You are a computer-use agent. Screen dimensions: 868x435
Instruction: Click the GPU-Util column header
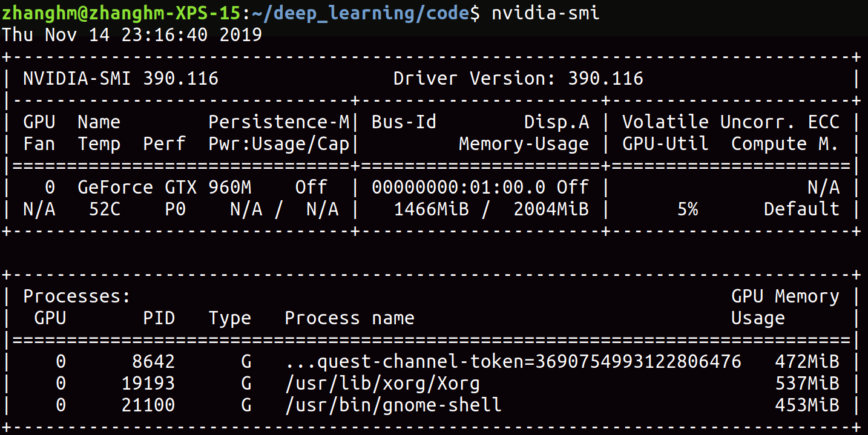coord(665,144)
